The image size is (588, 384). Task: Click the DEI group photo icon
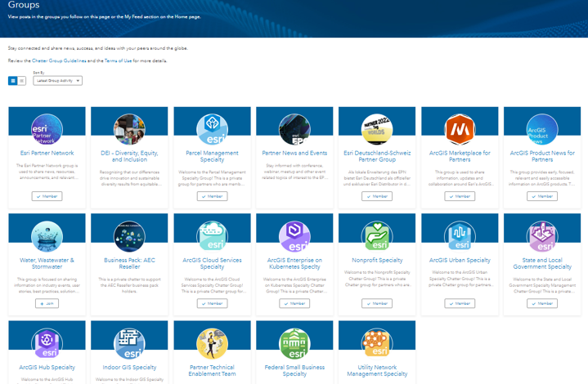pos(129,129)
